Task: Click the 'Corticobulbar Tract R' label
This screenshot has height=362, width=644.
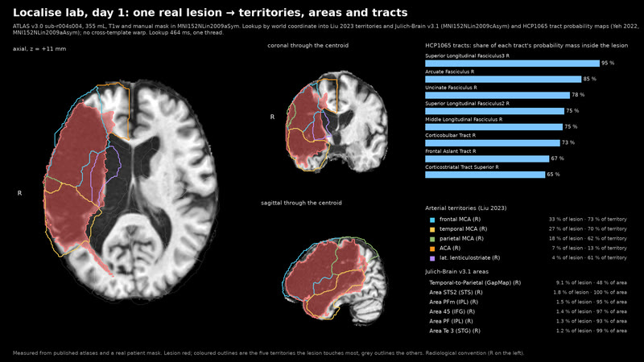Action: 451,135
